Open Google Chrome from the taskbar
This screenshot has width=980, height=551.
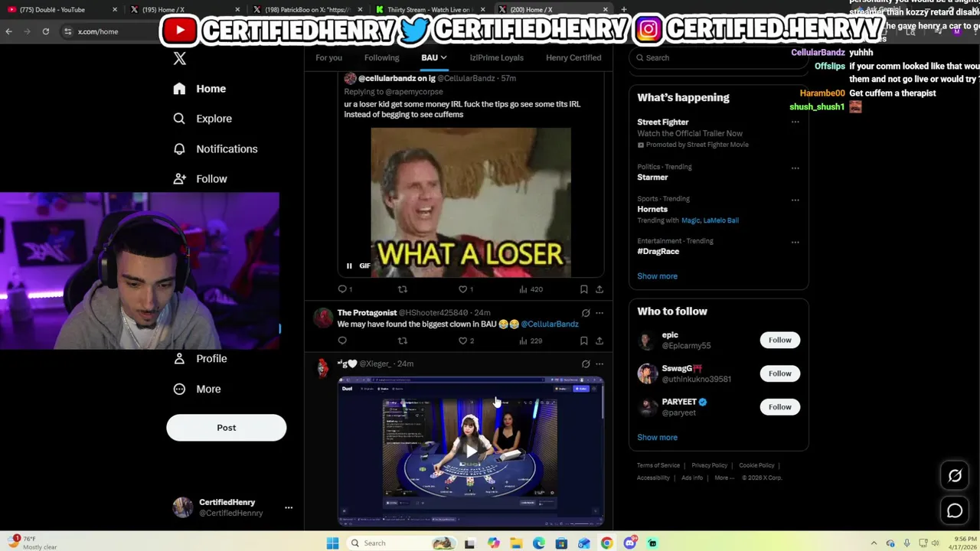[x=606, y=543]
